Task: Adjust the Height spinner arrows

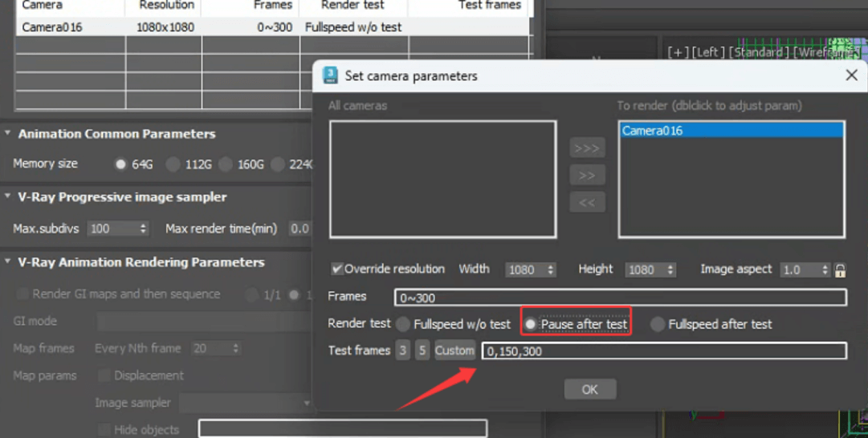Action: point(670,270)
